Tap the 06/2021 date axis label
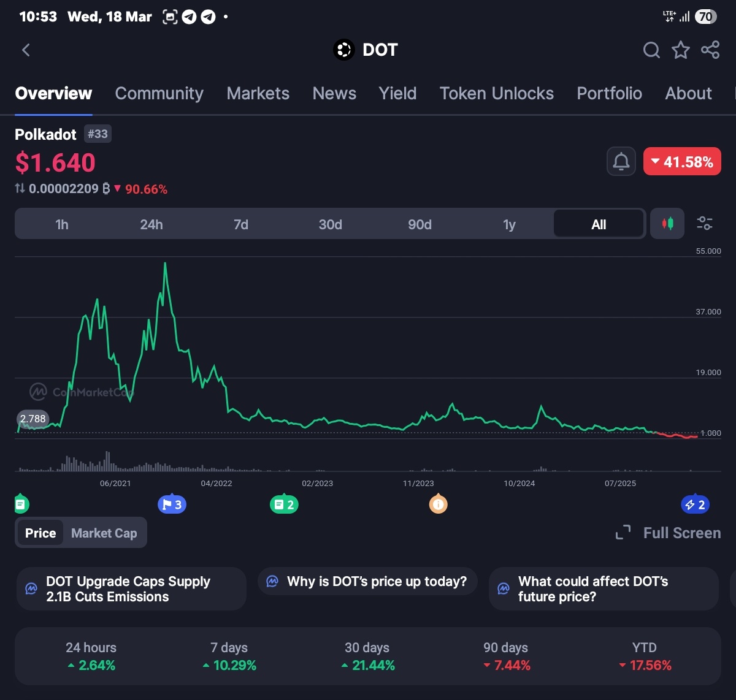 [115, 484]
